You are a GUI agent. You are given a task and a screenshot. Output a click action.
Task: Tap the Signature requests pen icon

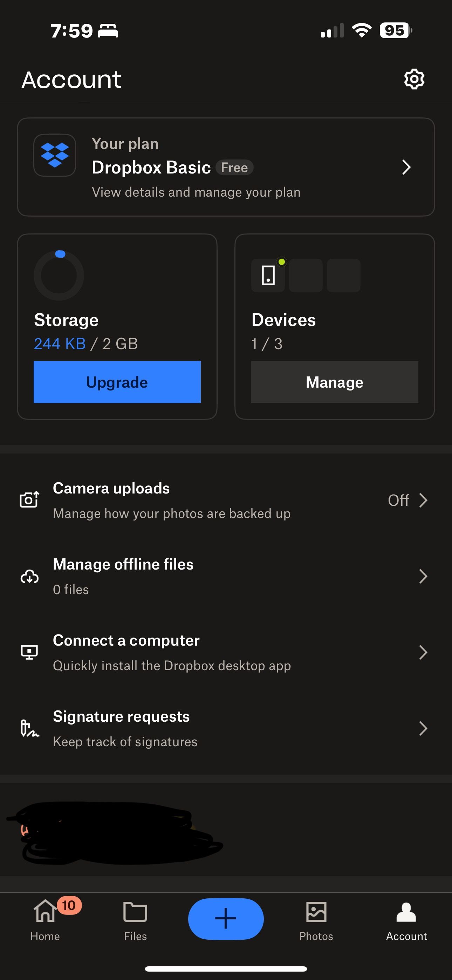(x=29, y=728)
